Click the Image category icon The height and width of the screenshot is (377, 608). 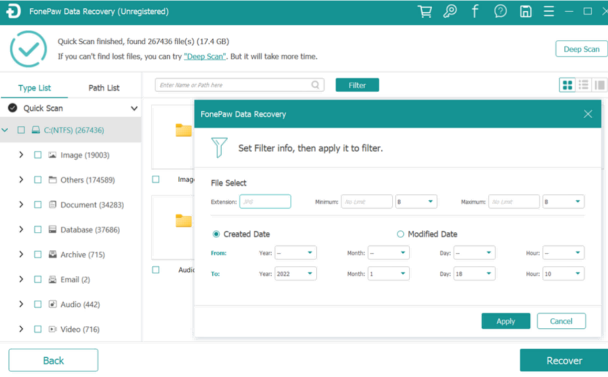pyautogui.click(x=52, y=155)
